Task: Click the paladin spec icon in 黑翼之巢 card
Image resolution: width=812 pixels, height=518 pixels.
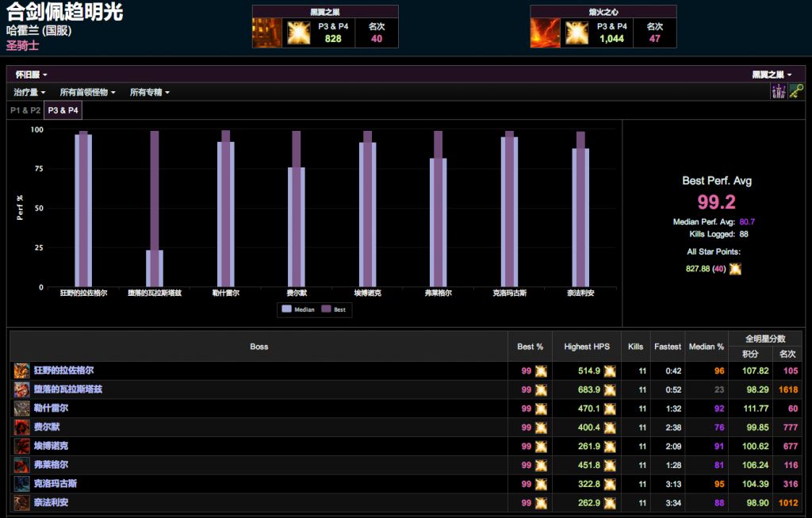Action: tap(299, 33)
